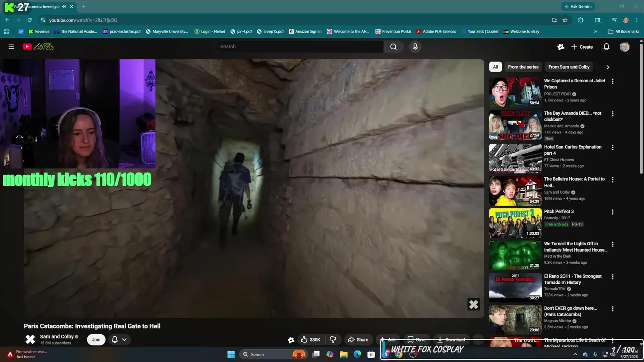The width and height of the screenshot is (644, 362).
Task: Select the From the series chip
Action: tap(523, 67)
